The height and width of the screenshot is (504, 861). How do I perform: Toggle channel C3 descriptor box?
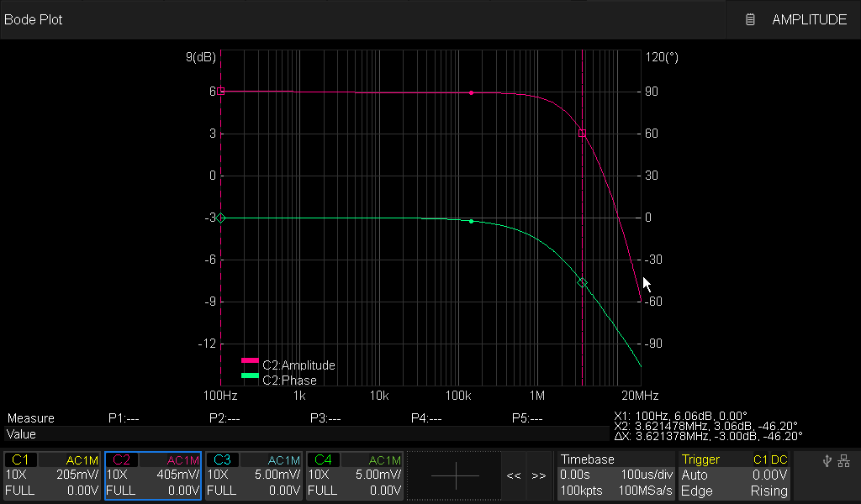(x=254, y=475)
